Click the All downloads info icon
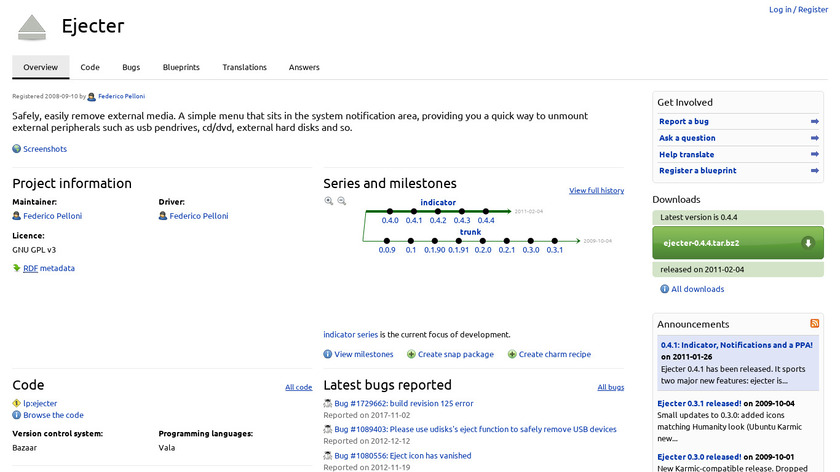The image size is (840, 472). (x=664, y=289)
